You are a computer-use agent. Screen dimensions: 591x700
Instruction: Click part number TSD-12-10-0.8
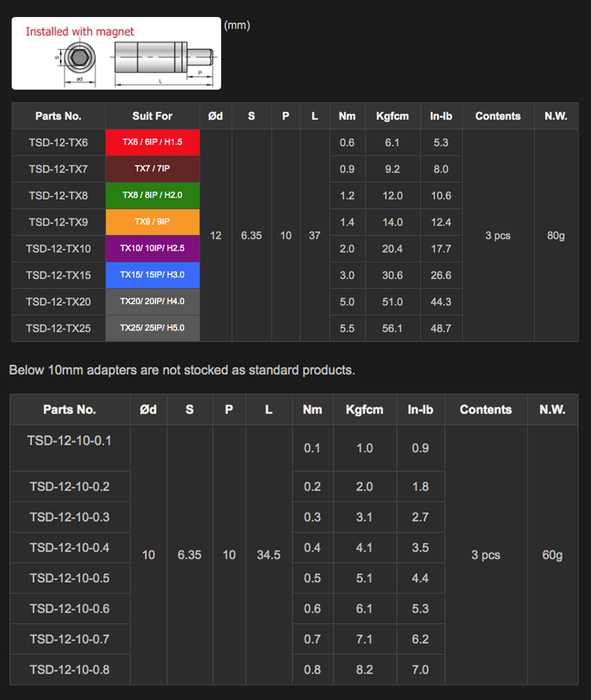(69, 670)
